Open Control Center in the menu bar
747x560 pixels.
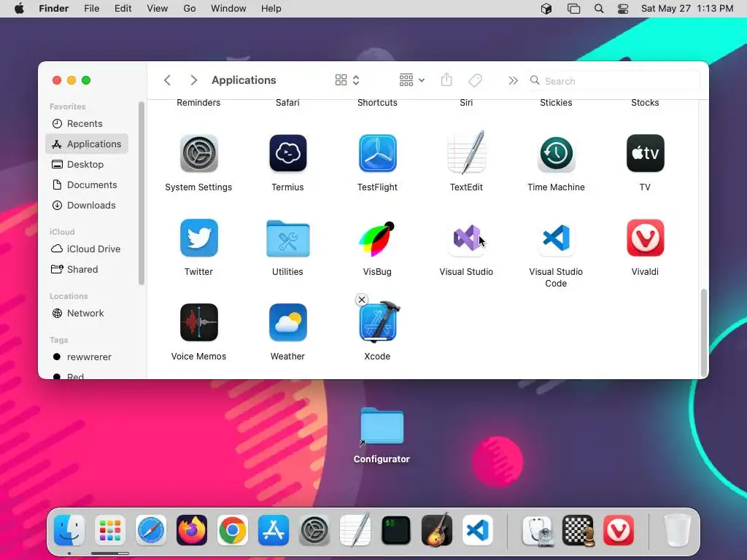click(623, 9)
